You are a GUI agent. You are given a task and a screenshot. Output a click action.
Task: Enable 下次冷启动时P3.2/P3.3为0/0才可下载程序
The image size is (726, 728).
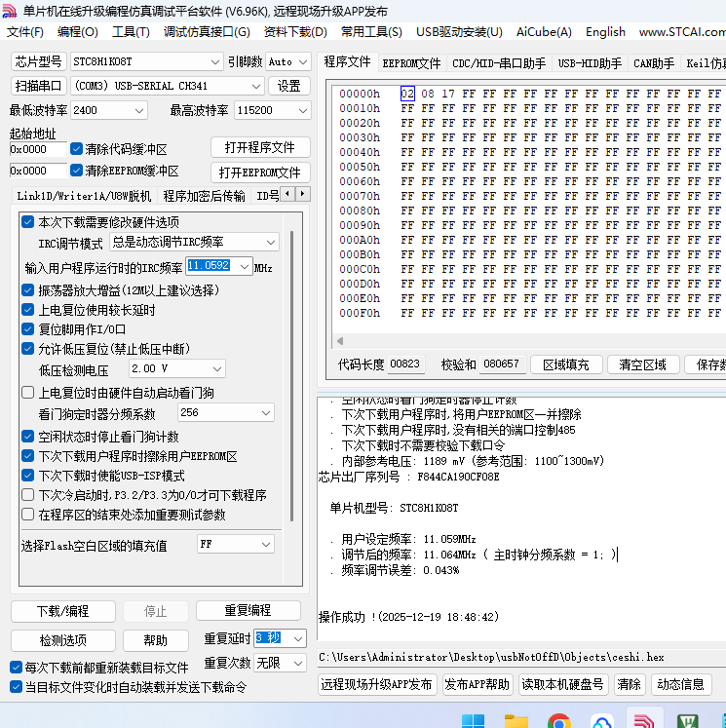tap(28, 495)
